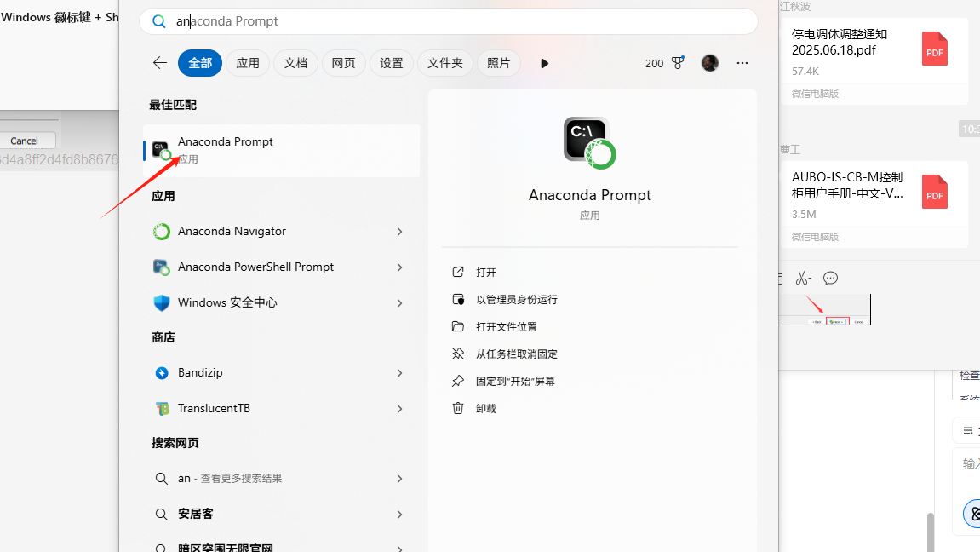Click the Cancel button in background window
The height and width of the screenshot is (552, 980).
(x=24, y=141)
